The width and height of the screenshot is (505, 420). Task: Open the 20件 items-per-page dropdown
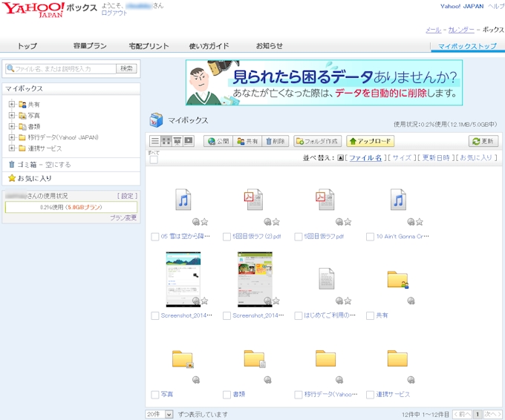point(159,414)
